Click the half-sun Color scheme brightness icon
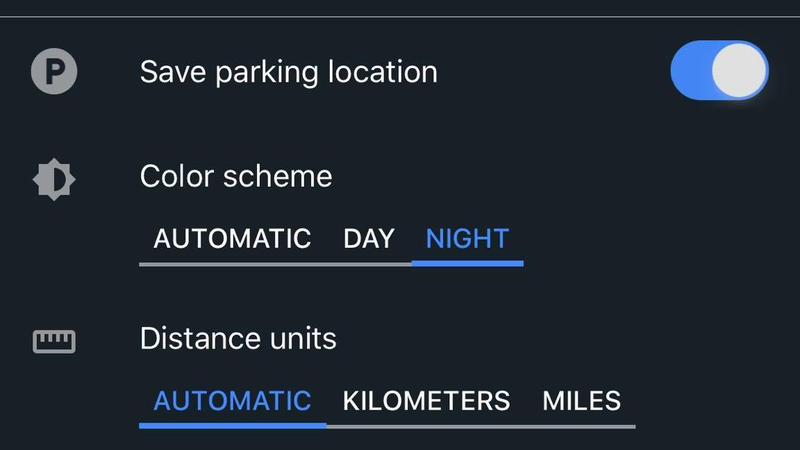Image resolution: width=800 pixels, height=450 pixels. point(54,180)
